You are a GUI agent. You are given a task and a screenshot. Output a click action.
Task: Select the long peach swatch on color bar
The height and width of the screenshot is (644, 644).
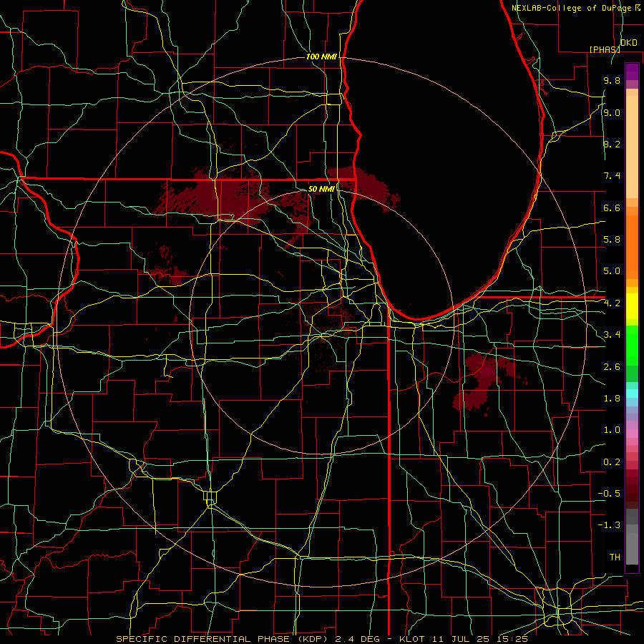(x=632, y=147)
